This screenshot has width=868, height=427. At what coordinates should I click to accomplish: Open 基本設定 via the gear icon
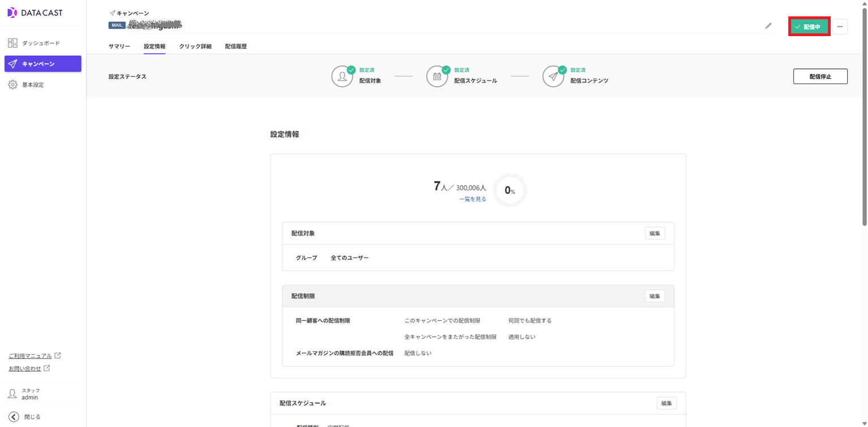[11, 84]
